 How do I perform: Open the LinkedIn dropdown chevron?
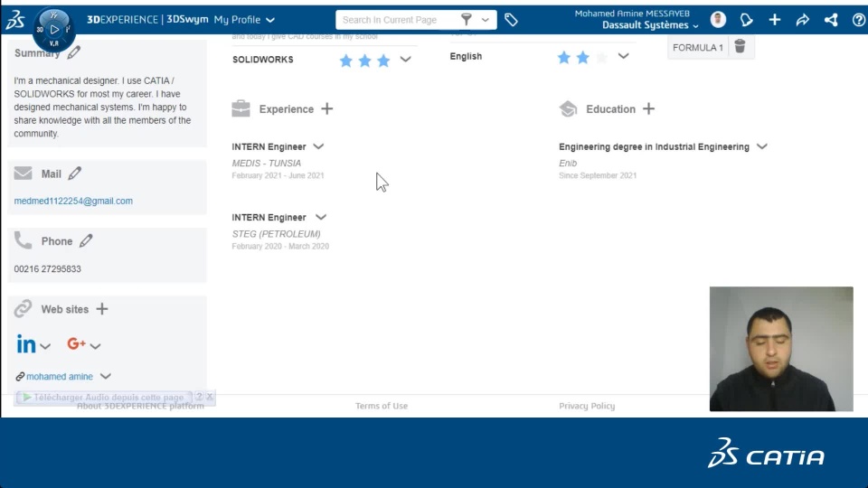(x=45, y=346)
